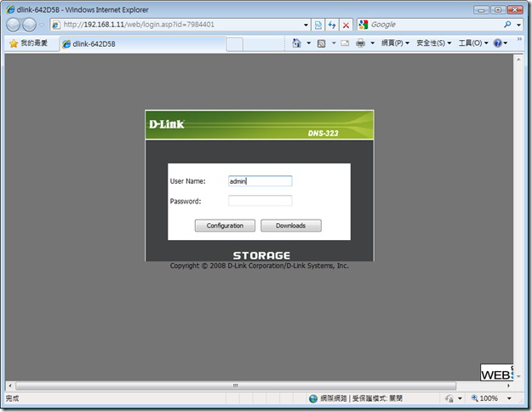The height and width of the screenshot is (412, 532).
Task: Click the Internet zone globe status icon
Action: pos(313,398)
